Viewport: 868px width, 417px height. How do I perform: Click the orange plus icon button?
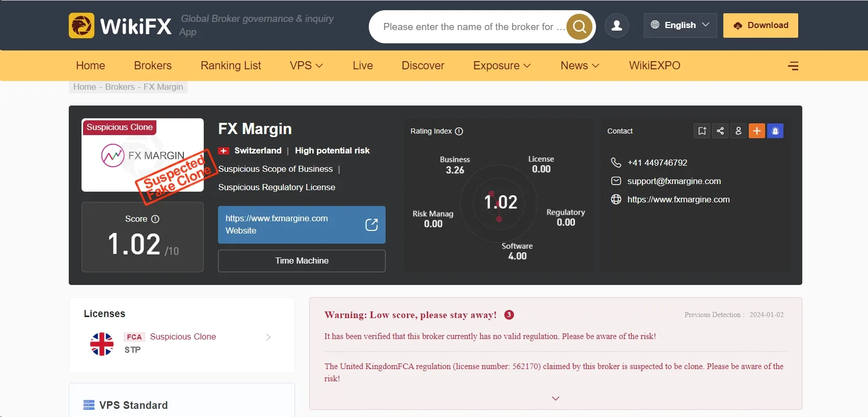point(757,131)
